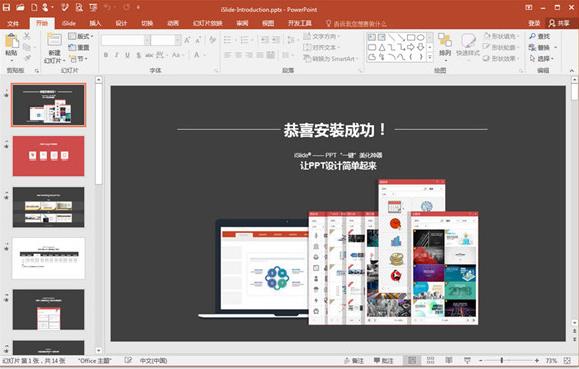The width and height of the screenshot is (579, 369).
Task: Switch to the iSlide tab
Action: pos(69,23)
